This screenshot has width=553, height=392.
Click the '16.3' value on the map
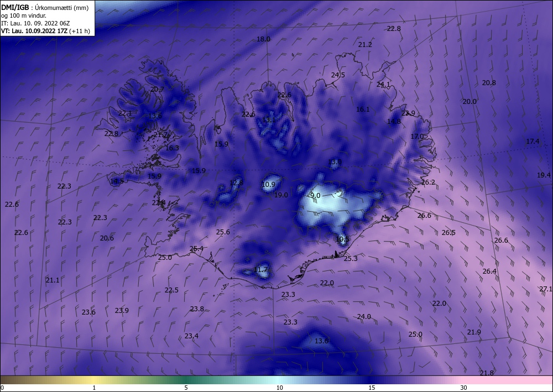click(x=172, y=148)
